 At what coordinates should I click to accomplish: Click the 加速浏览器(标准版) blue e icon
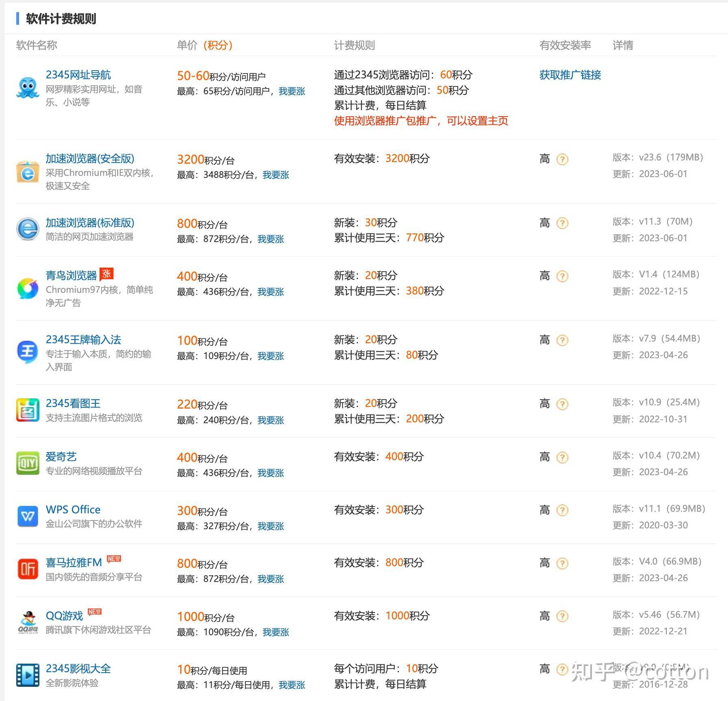tap(28, 229)
